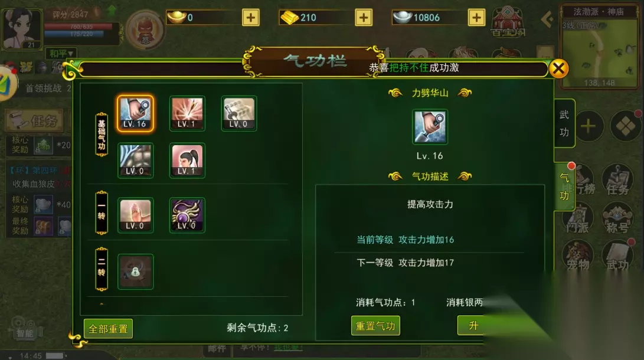Click the 全部重置 button
Viewport: 644px width, 360px height.
(x=108, y=328)
